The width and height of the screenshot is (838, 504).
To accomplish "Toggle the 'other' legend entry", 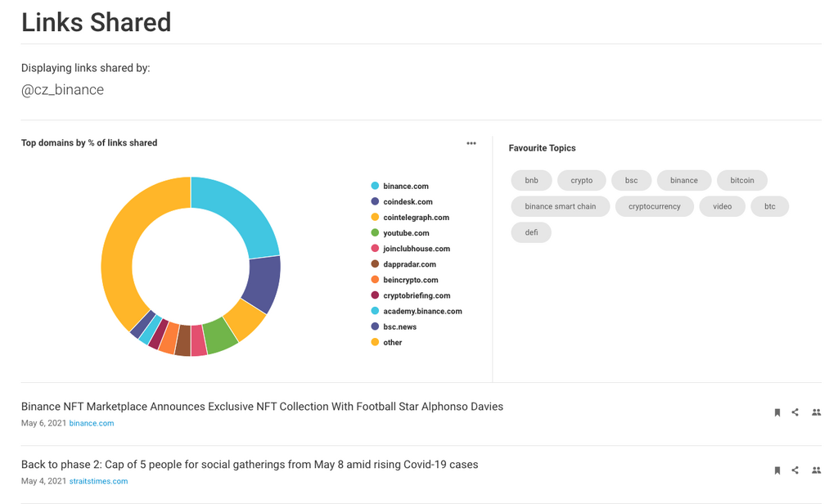I will [x=392, y=343].
